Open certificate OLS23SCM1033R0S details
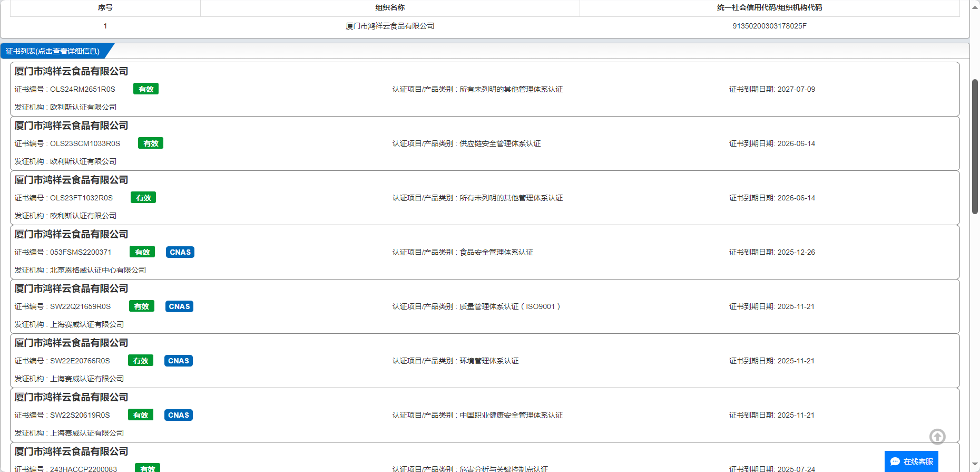This screenshot has height=472, width=980. point(485,143)
